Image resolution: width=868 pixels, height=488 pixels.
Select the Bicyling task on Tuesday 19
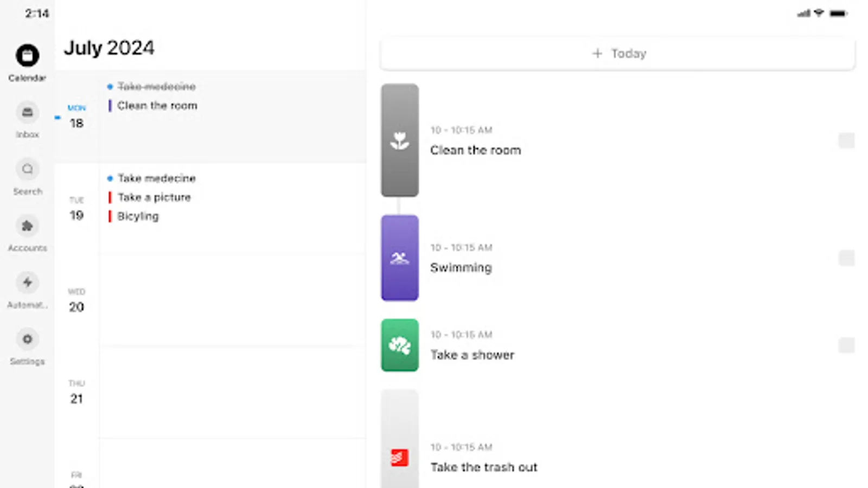pos(138,216)
